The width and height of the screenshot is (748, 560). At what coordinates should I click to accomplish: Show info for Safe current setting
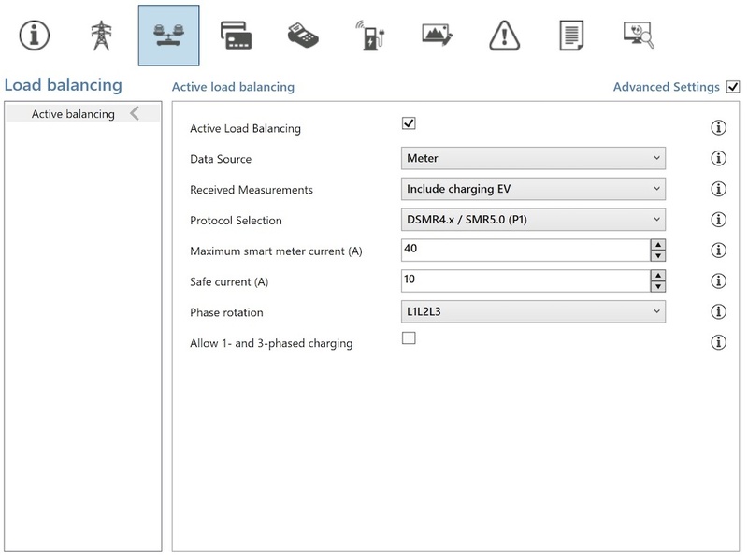[718, 281]
